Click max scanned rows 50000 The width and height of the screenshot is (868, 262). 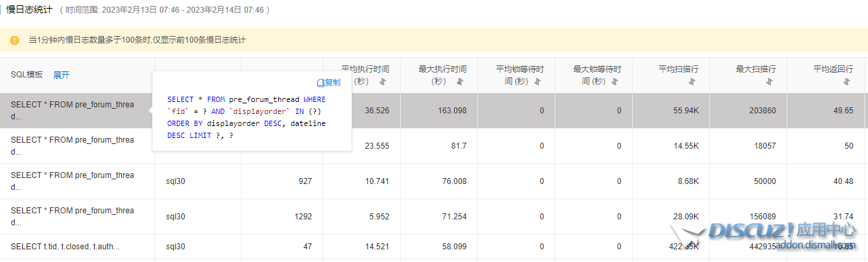pyautogui.click(x=765, y=181)
